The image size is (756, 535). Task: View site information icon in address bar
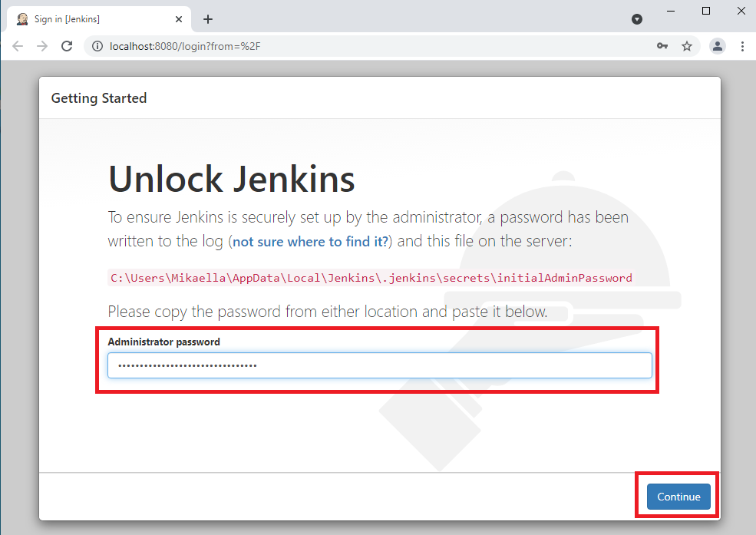pyautogui.click(x=97, y=46)
